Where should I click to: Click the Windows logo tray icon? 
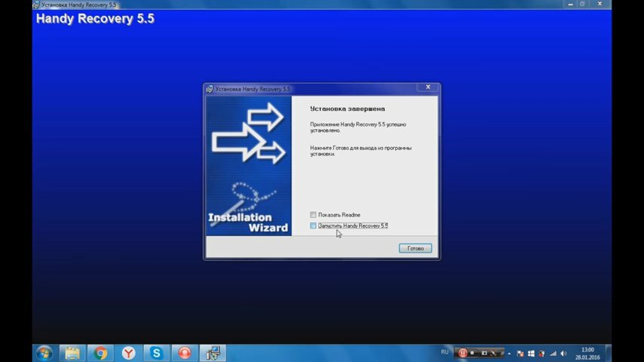[x=531, y=354]
